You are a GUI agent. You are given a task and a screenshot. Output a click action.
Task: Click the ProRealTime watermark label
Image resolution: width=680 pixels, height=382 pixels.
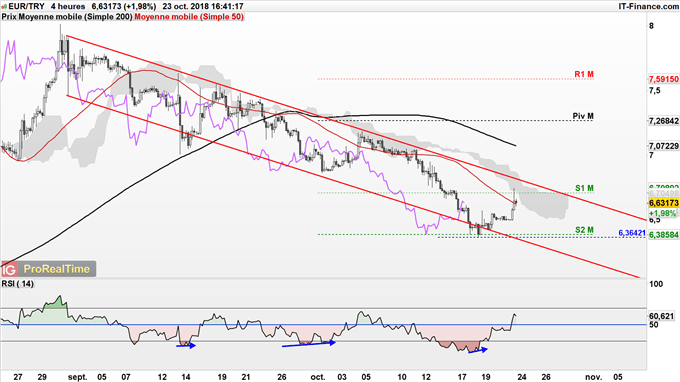[x=56, y=269]
